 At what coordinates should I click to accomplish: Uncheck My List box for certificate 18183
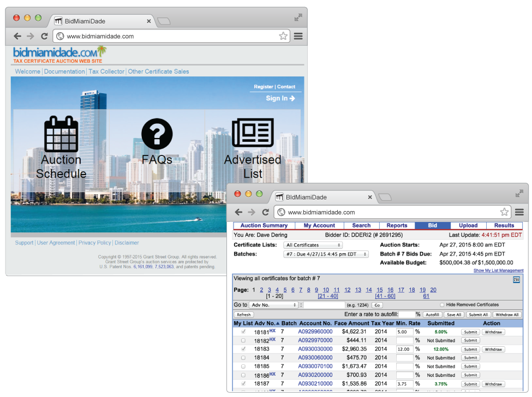tap(243, 349)
